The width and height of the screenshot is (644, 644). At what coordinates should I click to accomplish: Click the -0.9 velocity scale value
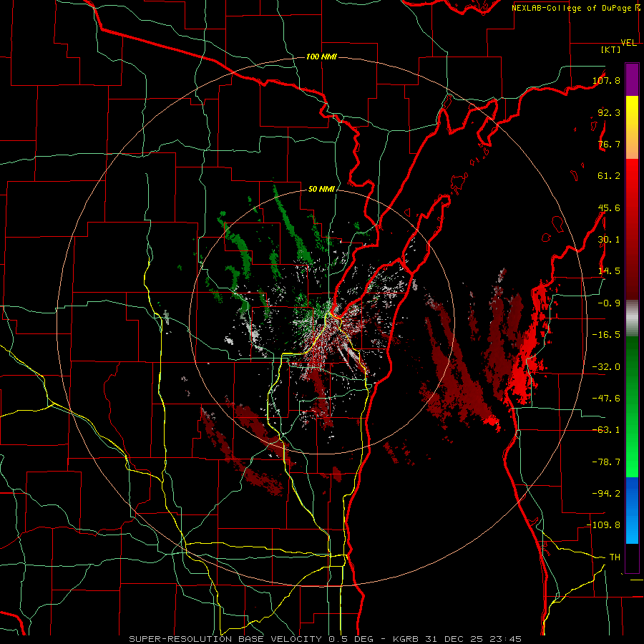click(x=609, y=303)
